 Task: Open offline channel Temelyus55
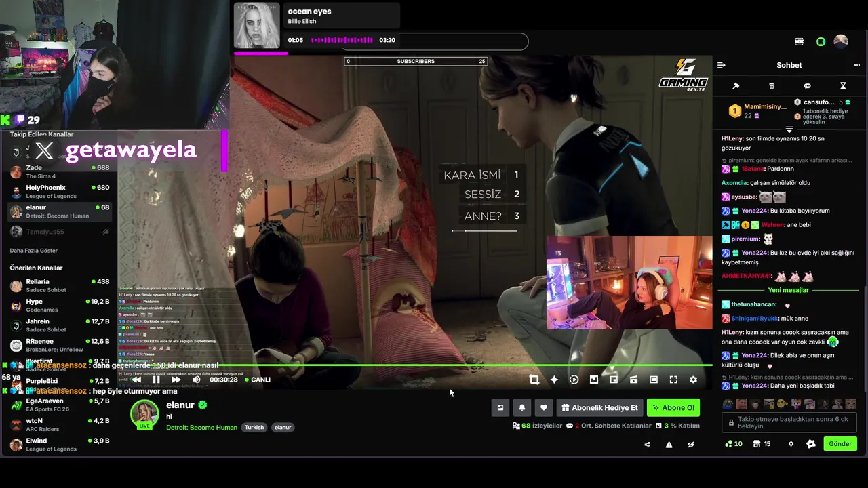point(60,232)
